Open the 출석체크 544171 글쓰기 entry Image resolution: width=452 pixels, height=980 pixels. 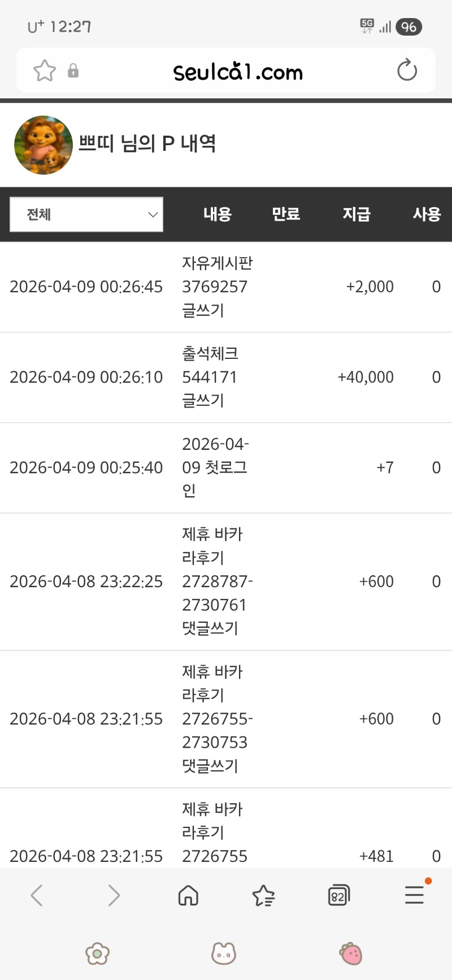click(x=210, y=377)
